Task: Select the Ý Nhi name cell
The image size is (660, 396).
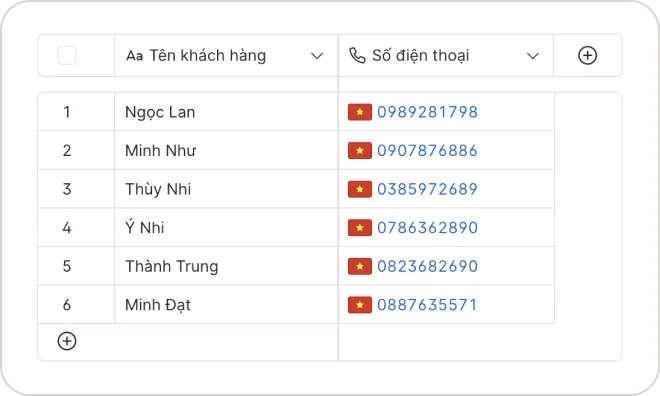Action: (226, 228)
